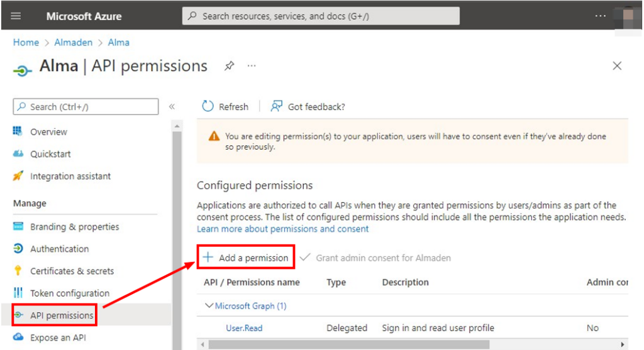Viewport: 644px width, 350px height.
Task: Click the Certificates & secrets key icon
Action: pos(18,270)
